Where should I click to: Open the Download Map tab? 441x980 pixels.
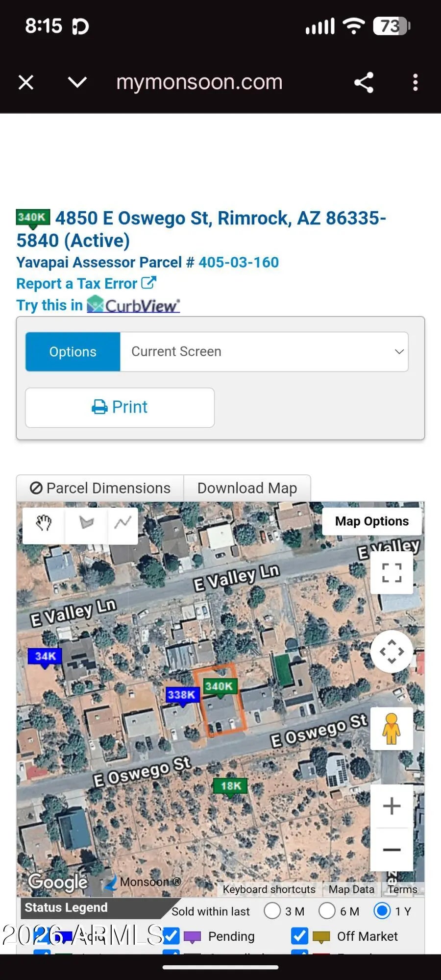coord(247,488)
